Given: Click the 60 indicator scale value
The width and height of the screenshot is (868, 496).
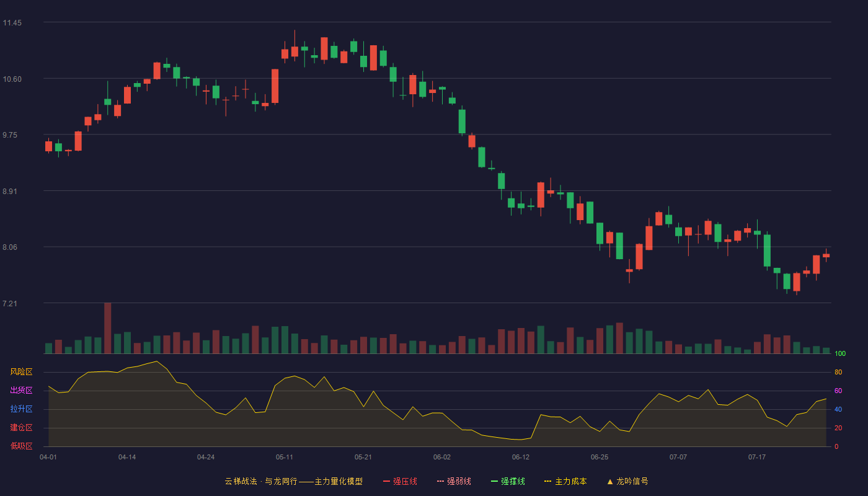Looking at the screenshot, I should [x=838, y=391].
